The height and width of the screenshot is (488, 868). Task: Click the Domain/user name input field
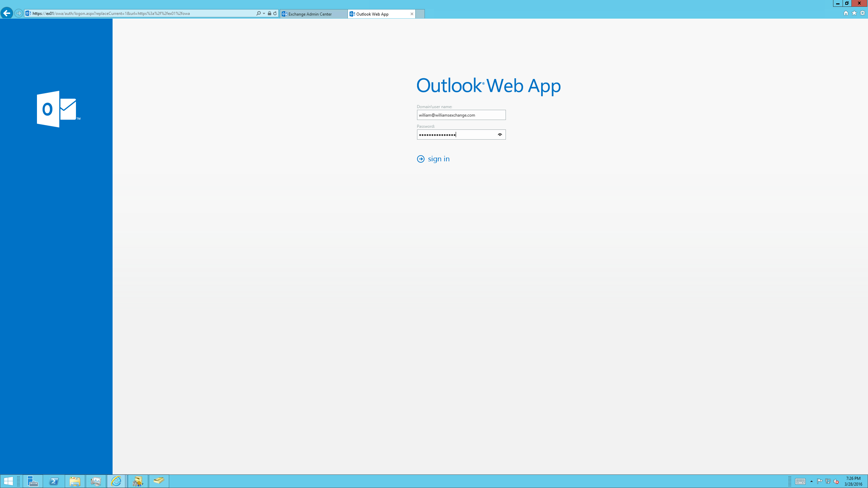click(x=461, y=115)
